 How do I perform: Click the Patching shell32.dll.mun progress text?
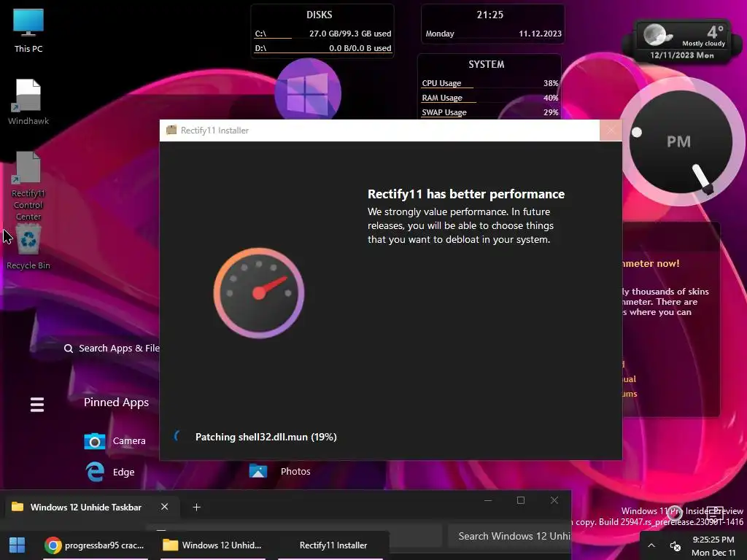266,437
